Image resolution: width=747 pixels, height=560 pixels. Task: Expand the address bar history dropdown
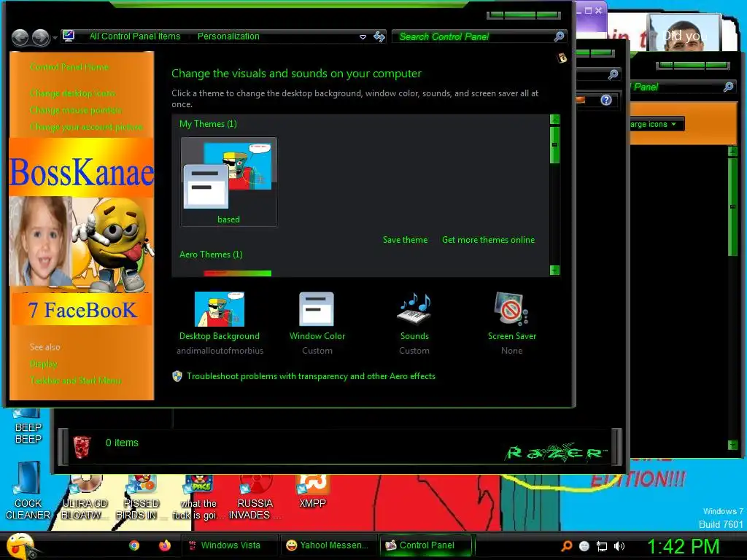363,36
